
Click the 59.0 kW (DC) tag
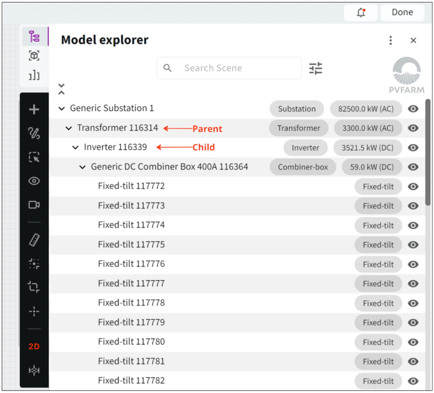[372, 167]
